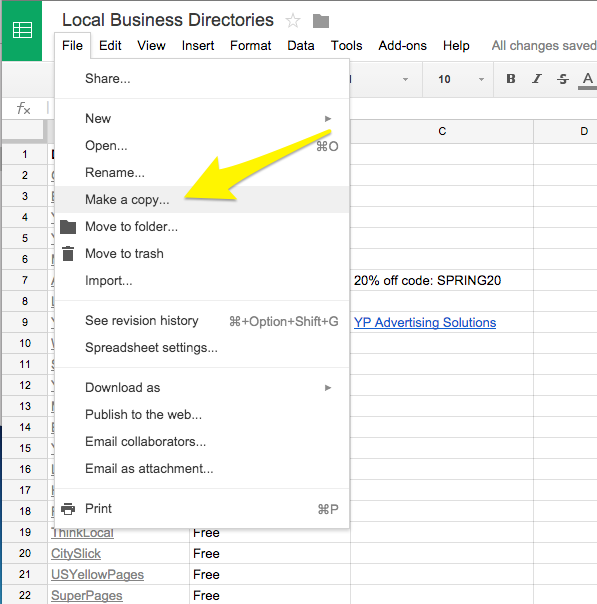The image size is (597, 604).
Task: Select row 20 header
Action: (25, 553)
